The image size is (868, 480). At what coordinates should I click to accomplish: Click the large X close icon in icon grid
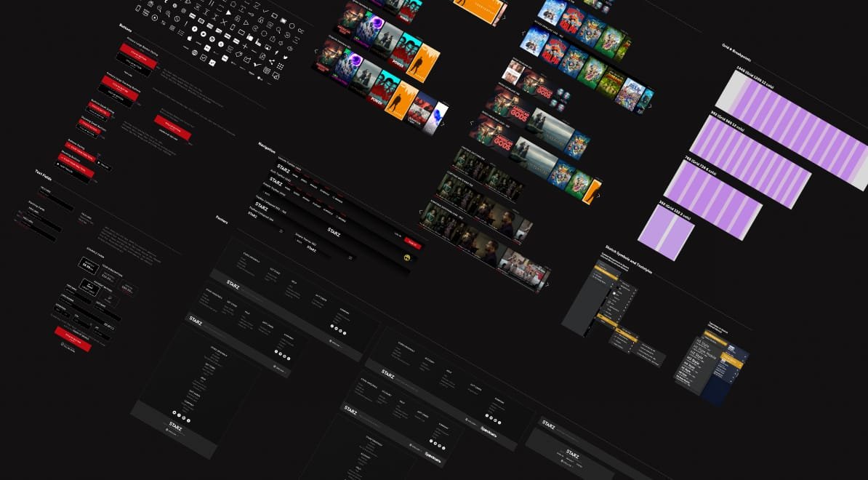tap(224, 22)
